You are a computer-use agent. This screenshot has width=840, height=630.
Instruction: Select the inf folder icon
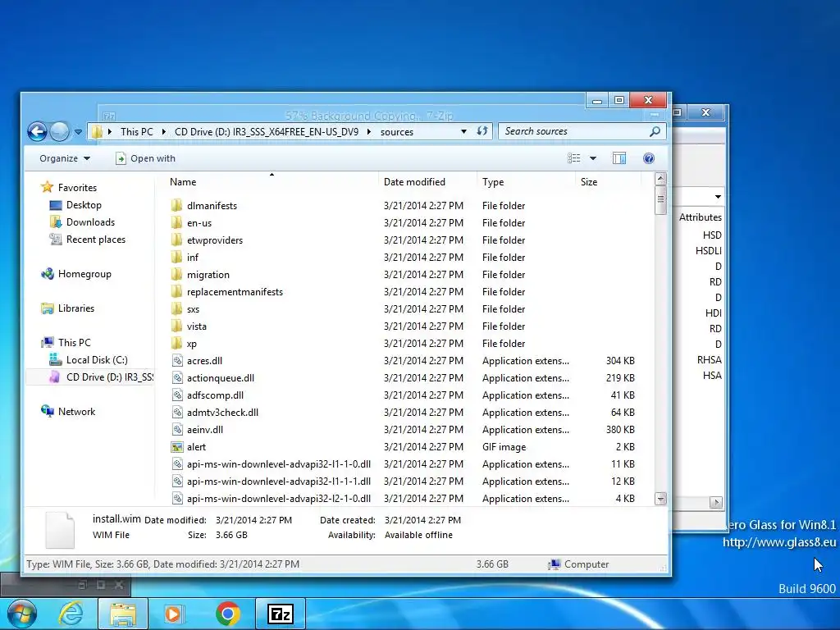[x=177, y=257]
